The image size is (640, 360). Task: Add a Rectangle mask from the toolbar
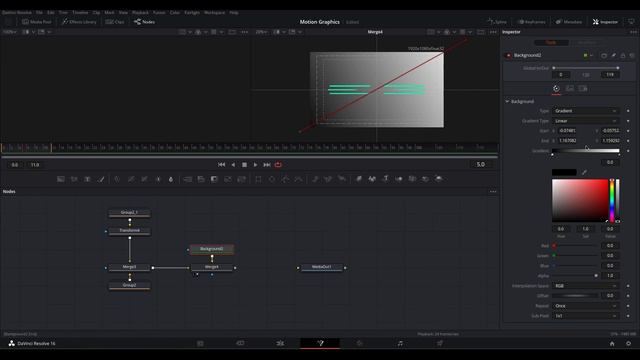(x=258, y=179)
